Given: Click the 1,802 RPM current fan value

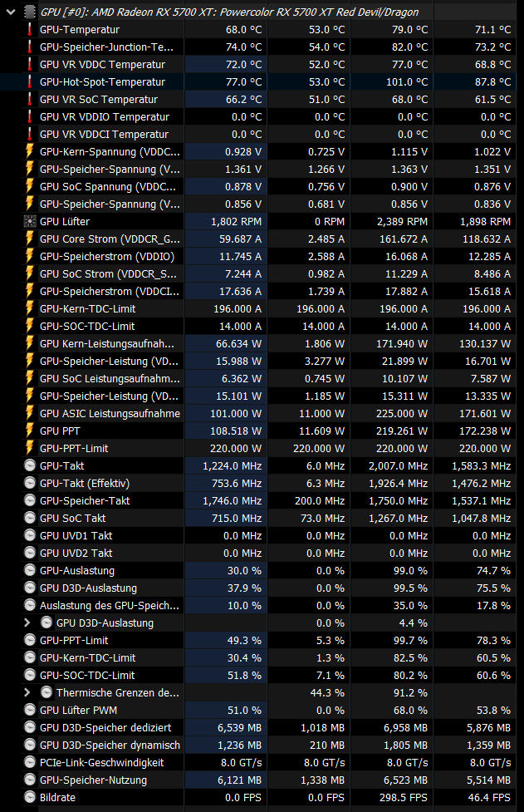Looking at the screenshot, I should click(237, 222).
